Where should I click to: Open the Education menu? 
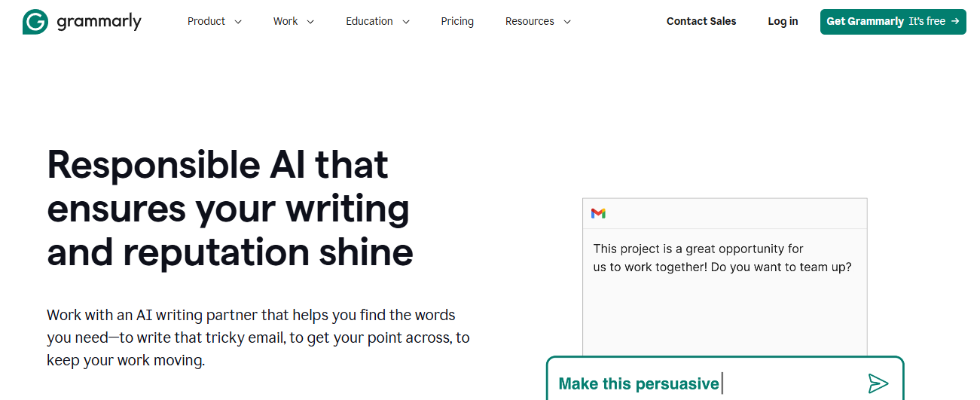369,21
